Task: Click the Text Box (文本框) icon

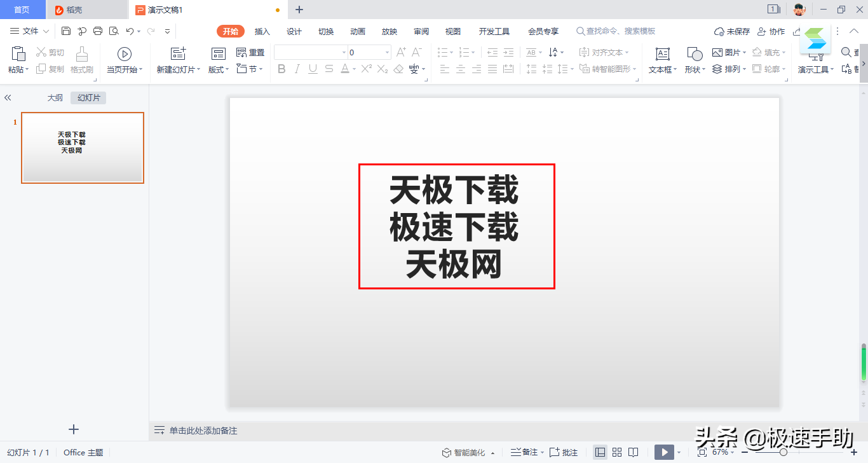Action: pos(663,53)
